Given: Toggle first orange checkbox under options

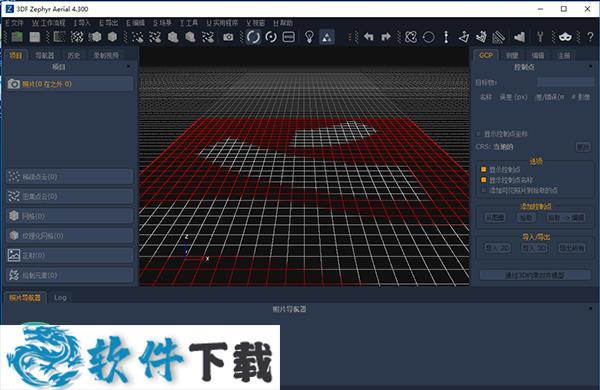Looking at the screenshot, I should pos(484,169).
